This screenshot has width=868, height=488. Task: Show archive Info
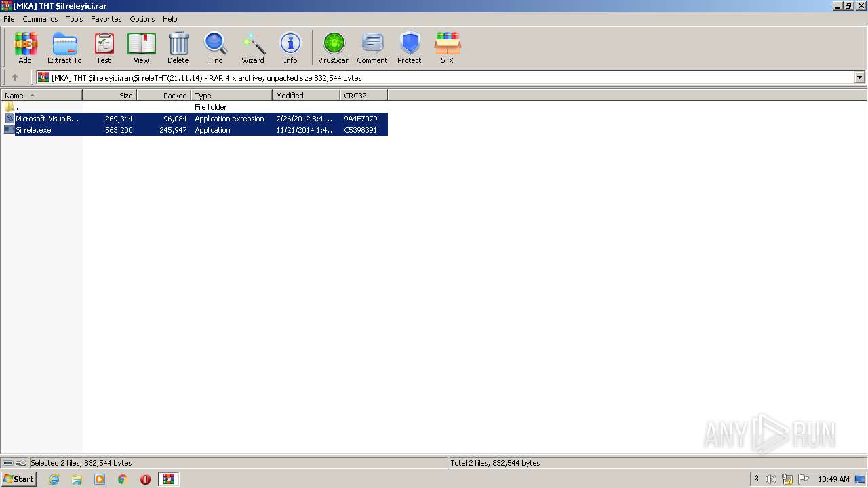click(x=290, y=47)
